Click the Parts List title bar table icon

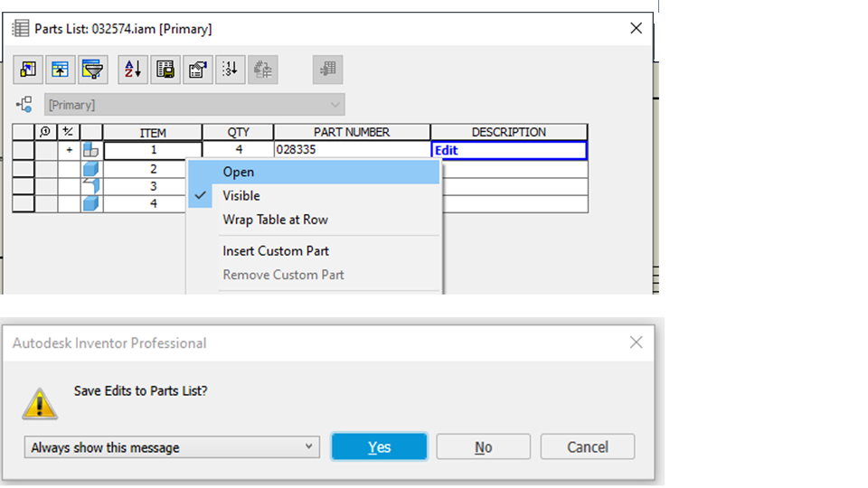pos(21,28)
